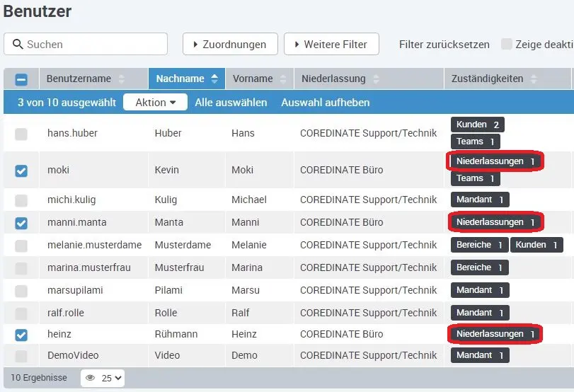Click the eye icon near page size

91,378
